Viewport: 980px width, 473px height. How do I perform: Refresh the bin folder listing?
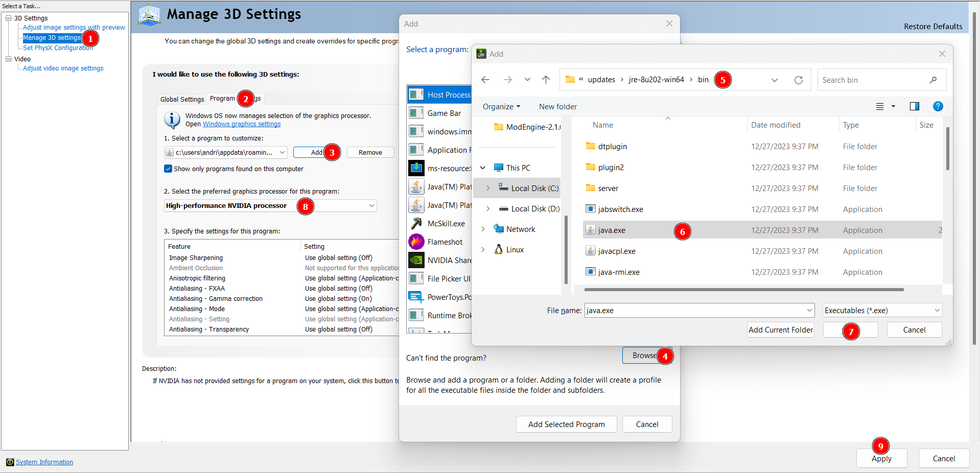click(798, 80)
